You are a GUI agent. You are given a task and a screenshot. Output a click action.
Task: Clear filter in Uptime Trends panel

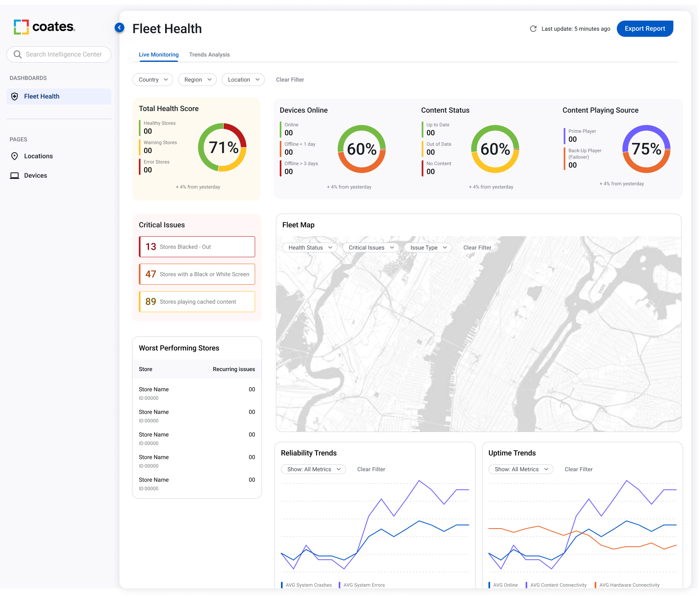578,469
